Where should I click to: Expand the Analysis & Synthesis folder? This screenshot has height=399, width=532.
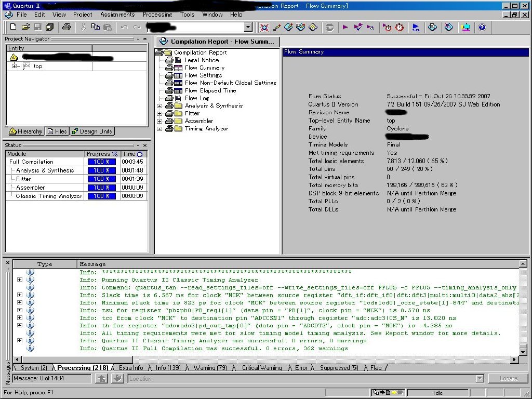tap(159, 106)
